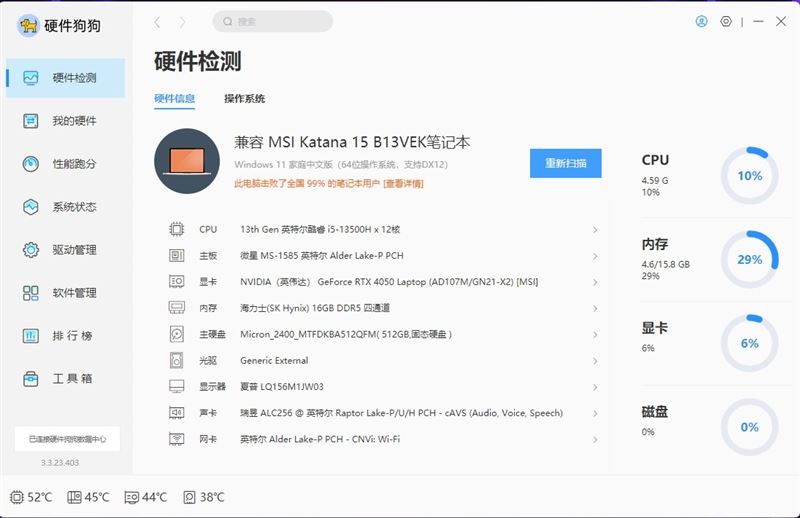The image size is (800, 518).
Task: Click the 网卡 network card icon
Action: (177, 439)
